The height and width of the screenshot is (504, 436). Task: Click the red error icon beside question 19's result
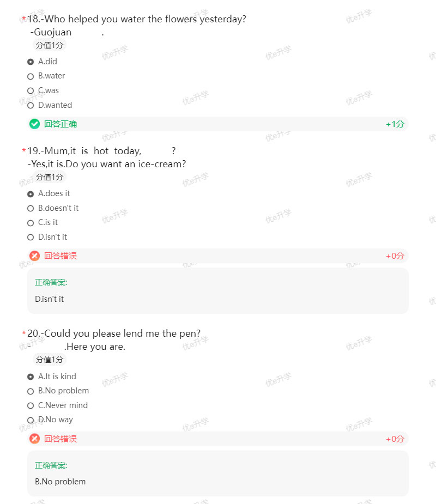34,256
